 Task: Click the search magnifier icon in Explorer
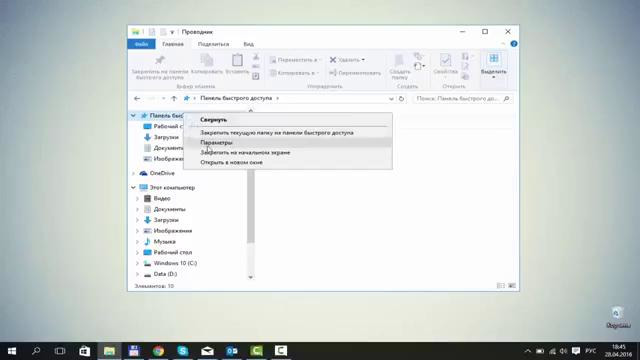pos(507,99)
